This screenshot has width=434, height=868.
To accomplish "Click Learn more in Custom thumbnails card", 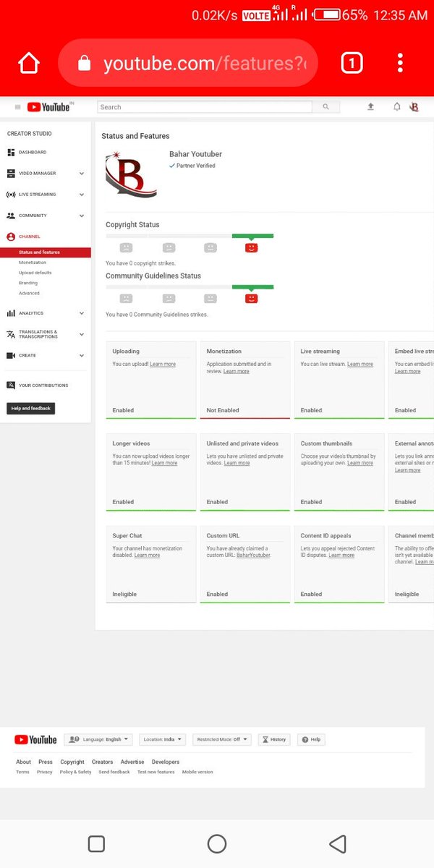I will (x=360, y=463).
